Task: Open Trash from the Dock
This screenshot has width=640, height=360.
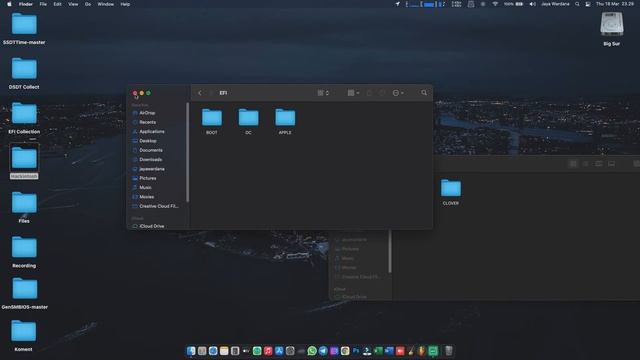Action: (x=449, y=351)
